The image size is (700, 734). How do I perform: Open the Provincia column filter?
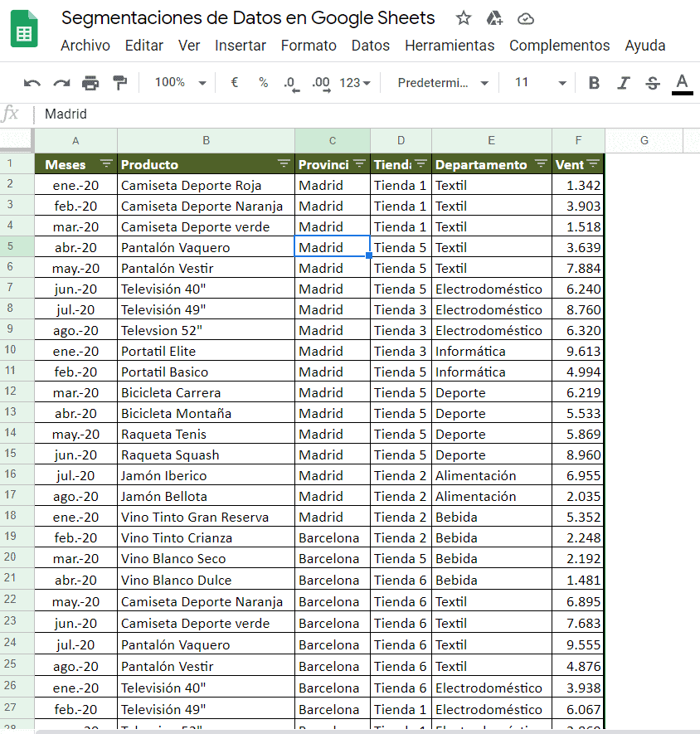click(359, 163)
